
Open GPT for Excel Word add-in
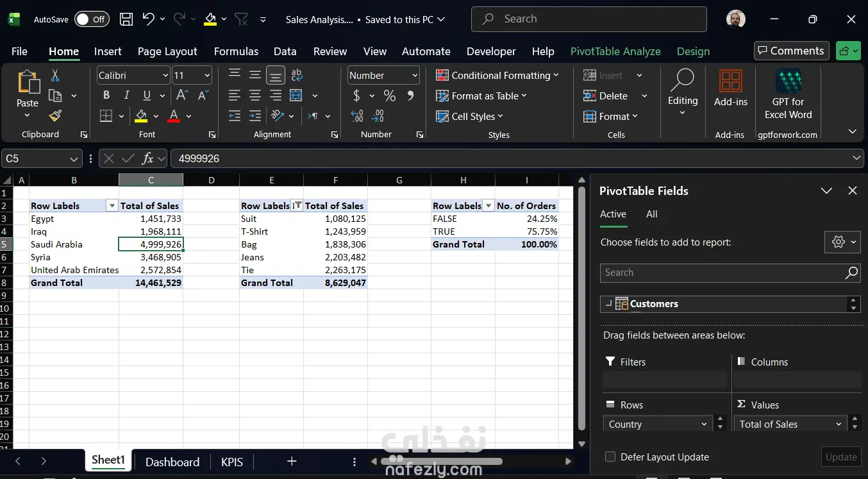[x=788, y=94]
